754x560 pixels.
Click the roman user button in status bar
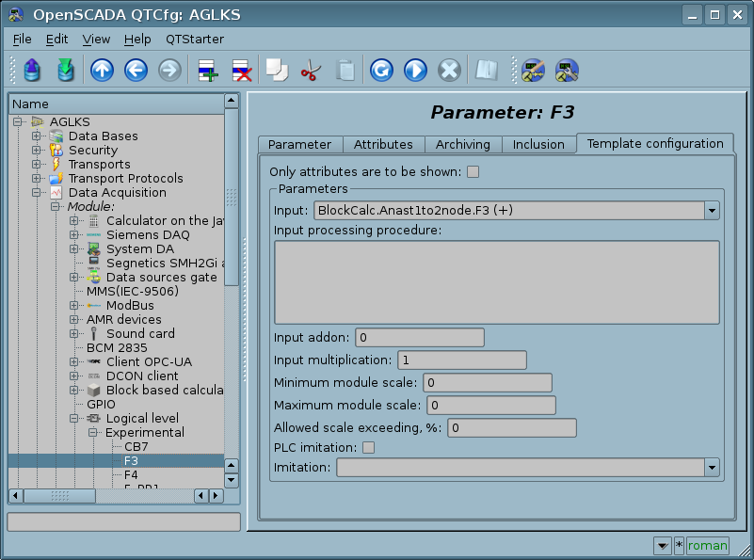[707, 545]
